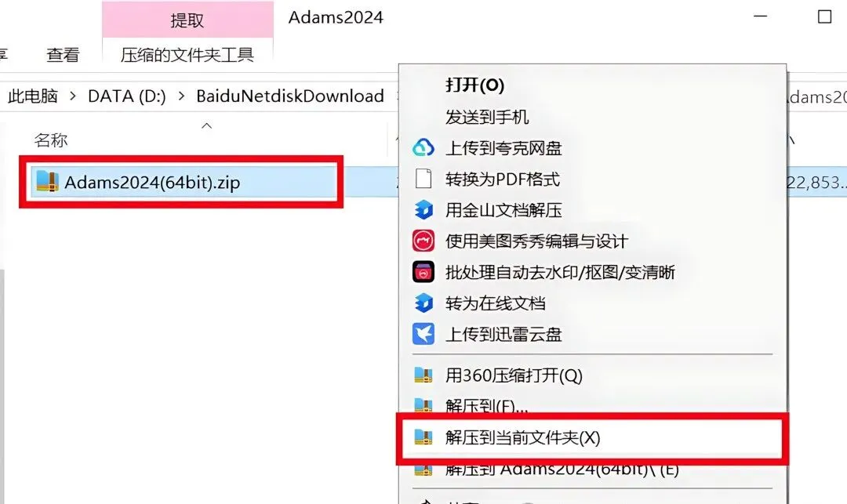Viewport: 847px width, 504px height.
Task: Click the PDF conversion page icon
Action: click(x=423, y=179)
